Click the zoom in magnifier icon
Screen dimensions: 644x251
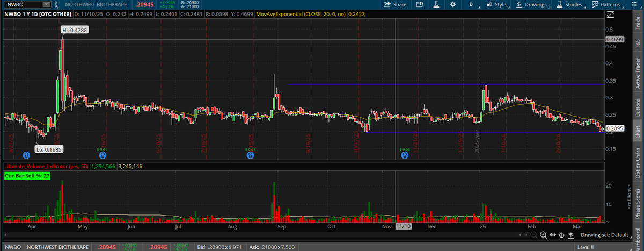pos(544,235)
